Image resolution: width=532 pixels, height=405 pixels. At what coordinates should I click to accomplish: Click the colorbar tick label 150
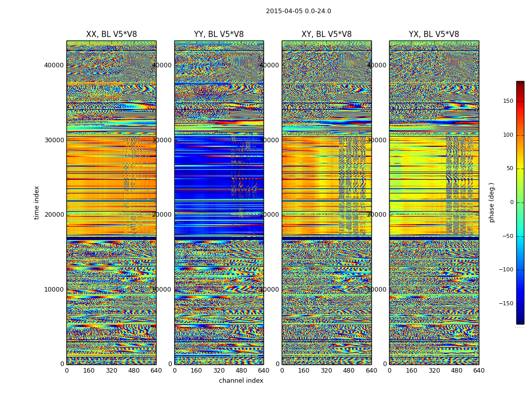pyautogui.click(x=508, y=101)
